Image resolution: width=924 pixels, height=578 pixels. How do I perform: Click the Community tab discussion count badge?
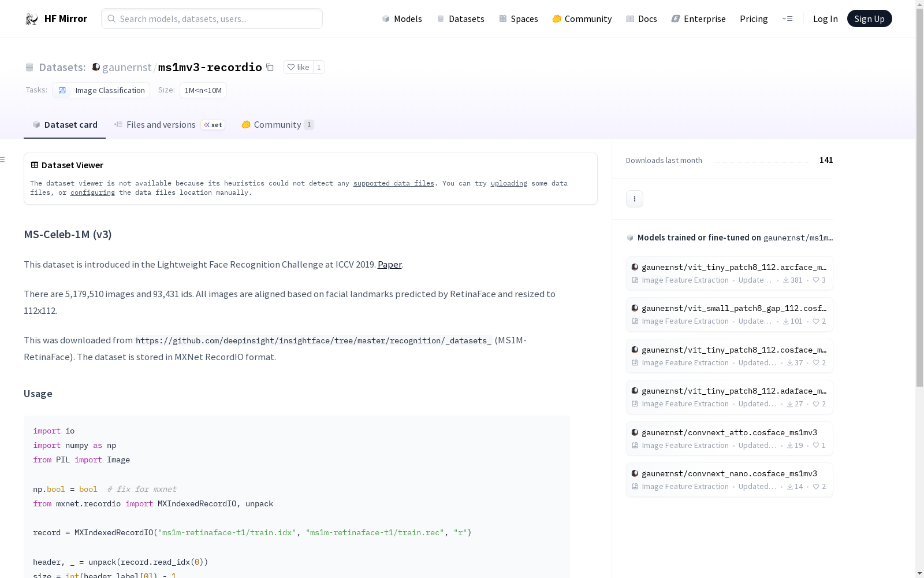click(309, 124)
